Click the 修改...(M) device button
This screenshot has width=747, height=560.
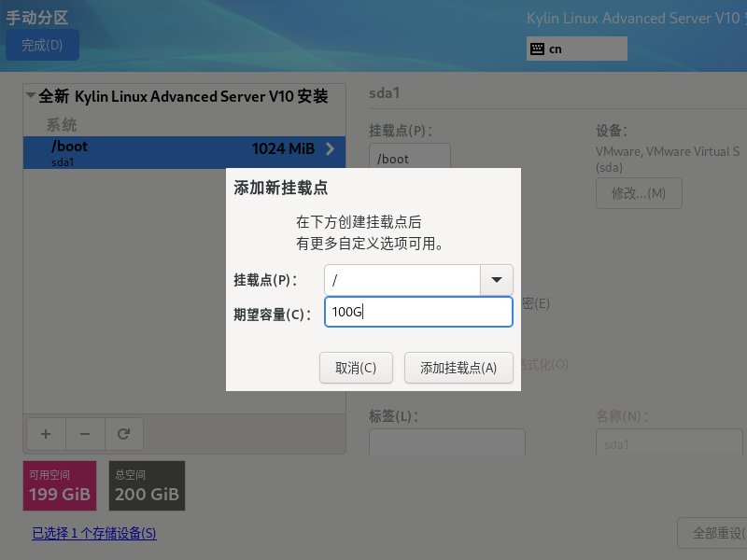[x=639, y=193]
